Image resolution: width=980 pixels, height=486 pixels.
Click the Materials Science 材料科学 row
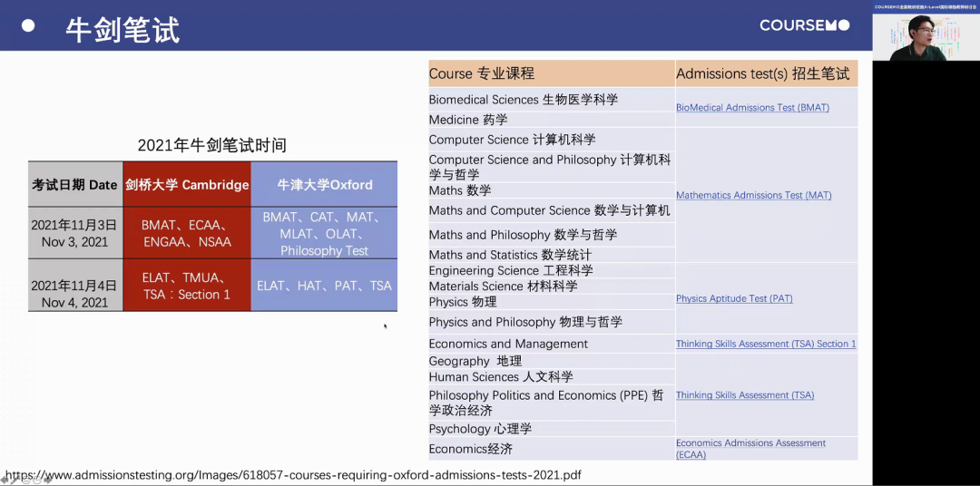point(552,287)
